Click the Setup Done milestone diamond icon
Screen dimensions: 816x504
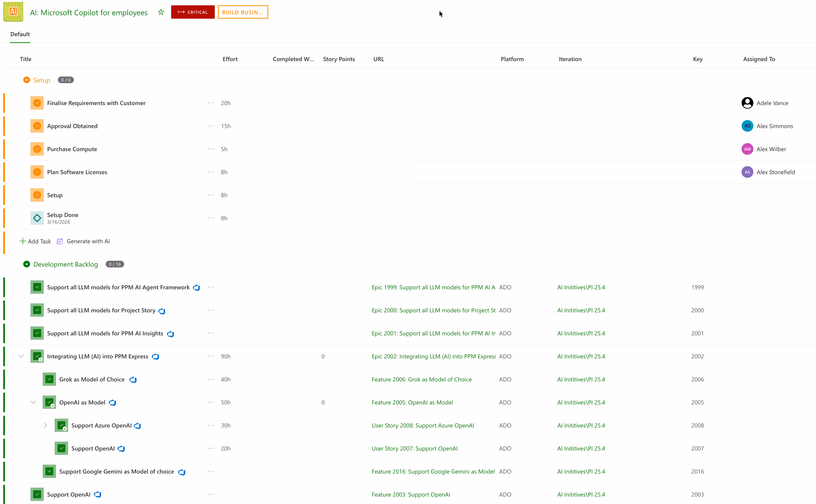click(37, 218)
